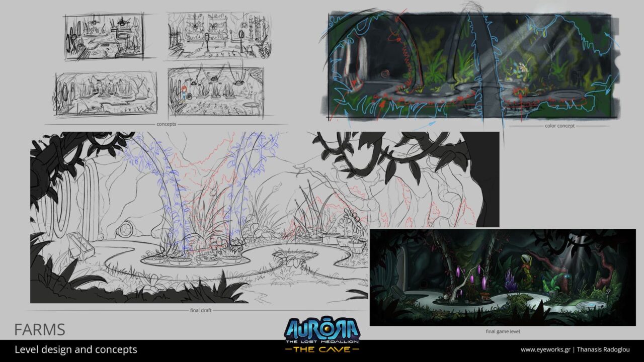The height and width of the screenshot is (362, 644).
Task: Click the FARMS heading
Action: 40,330
